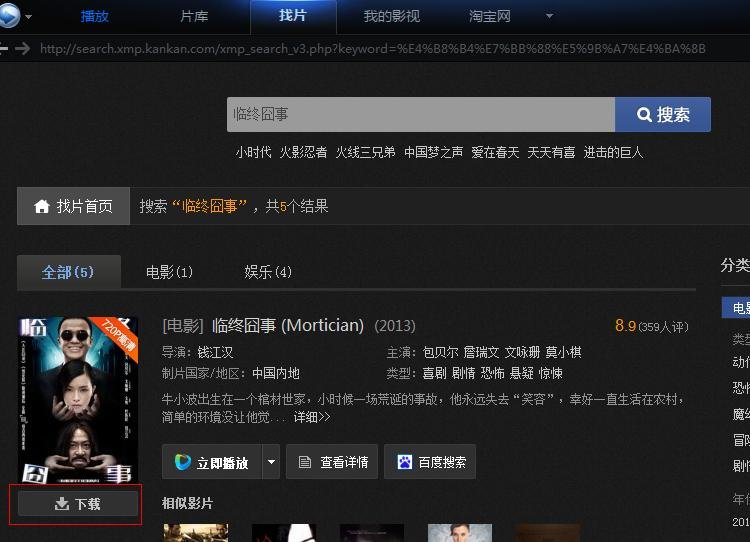Open the 临终囧事 movie poster thumbnail
Viewport: 750px width, 542px height.
[78, 400]
